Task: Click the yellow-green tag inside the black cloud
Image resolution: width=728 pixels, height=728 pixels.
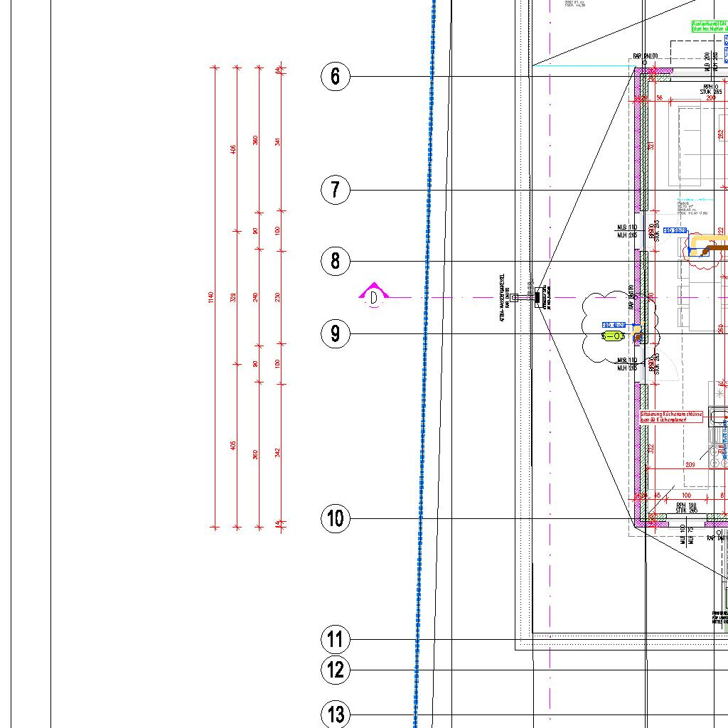Action: click(612, 336)
